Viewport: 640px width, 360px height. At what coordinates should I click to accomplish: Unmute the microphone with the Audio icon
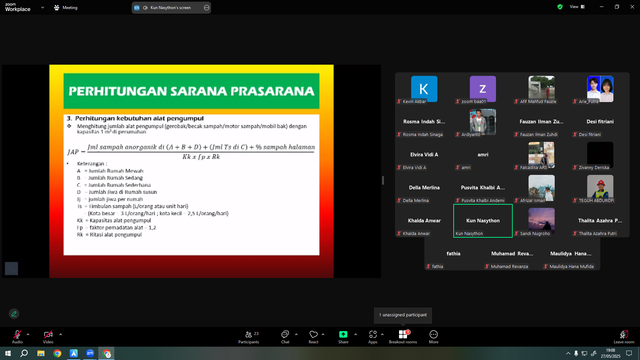(17, 336)
